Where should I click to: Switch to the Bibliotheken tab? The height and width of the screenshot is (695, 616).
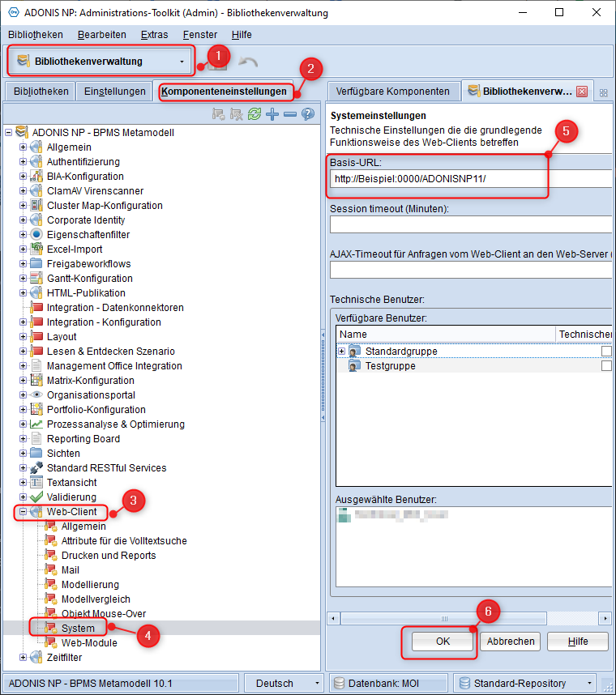[x=41, y=92]
